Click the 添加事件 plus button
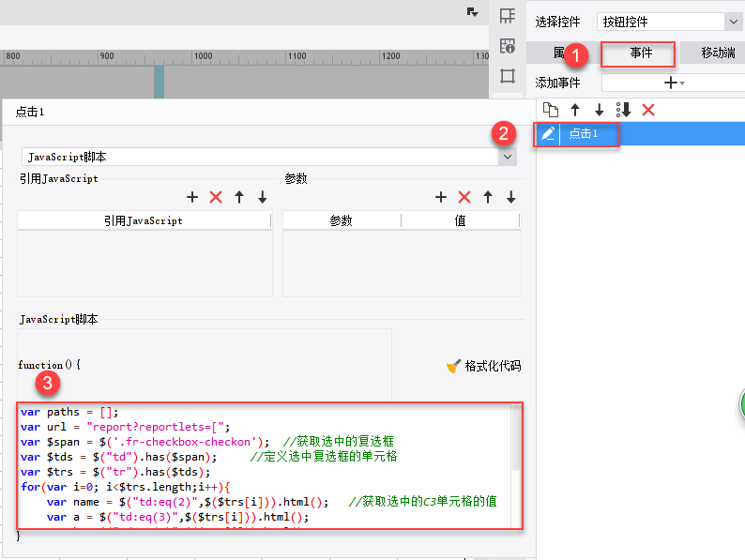 tap(674, 83)
